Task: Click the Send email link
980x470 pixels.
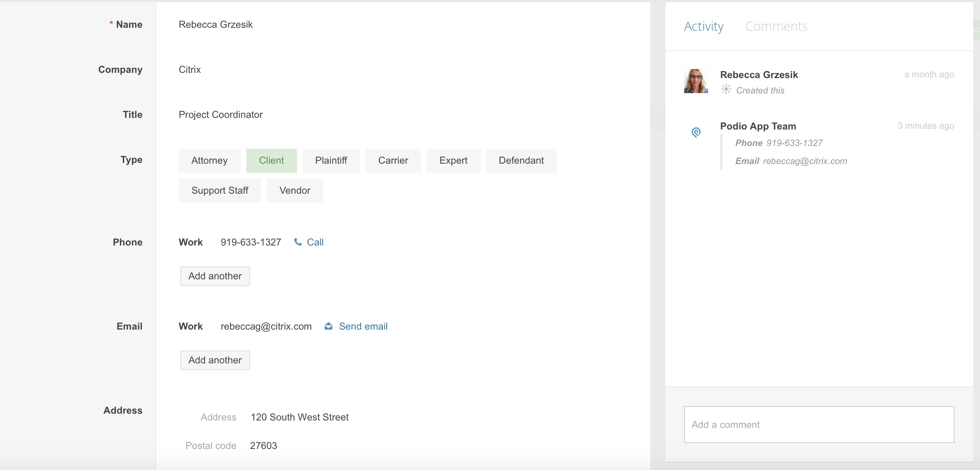Action: pos(363,326)
